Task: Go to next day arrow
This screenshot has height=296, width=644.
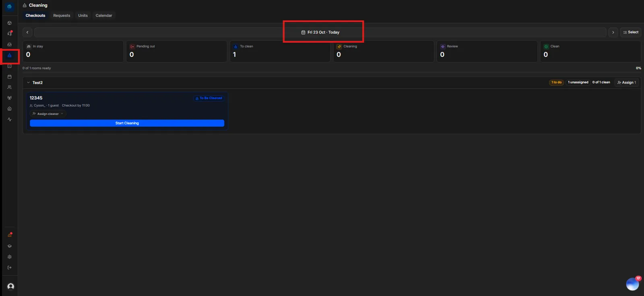Action: point(613,32)
